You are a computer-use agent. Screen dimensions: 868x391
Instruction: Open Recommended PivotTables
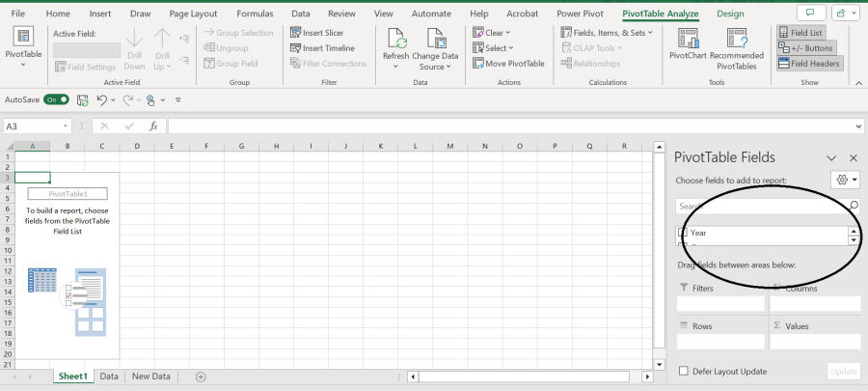click(x=737, y=48)
